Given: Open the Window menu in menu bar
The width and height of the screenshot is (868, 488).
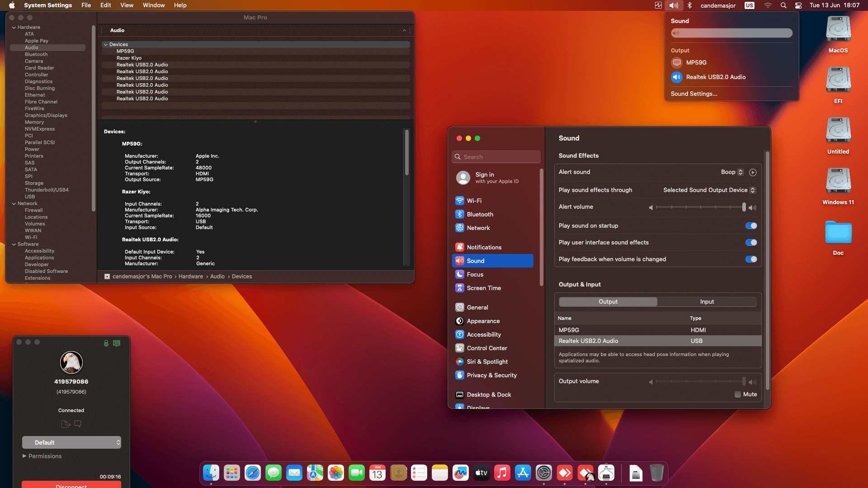Looking at the screenshot, I should point(153,5).
